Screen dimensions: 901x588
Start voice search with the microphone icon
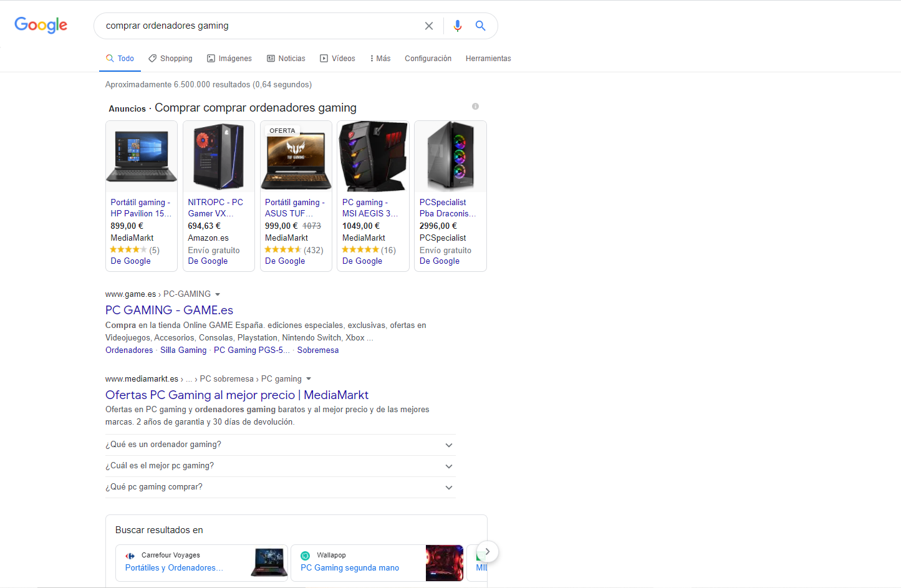(x=457, y=26)
